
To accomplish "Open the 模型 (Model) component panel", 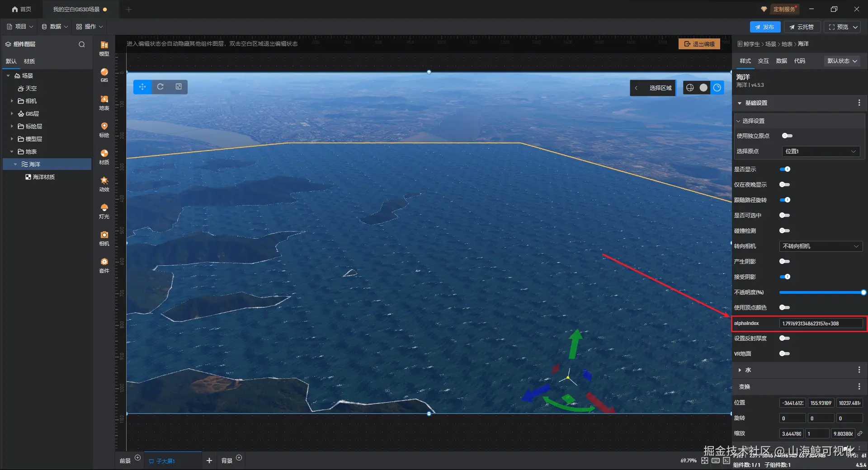I will (x=104, y=48).
